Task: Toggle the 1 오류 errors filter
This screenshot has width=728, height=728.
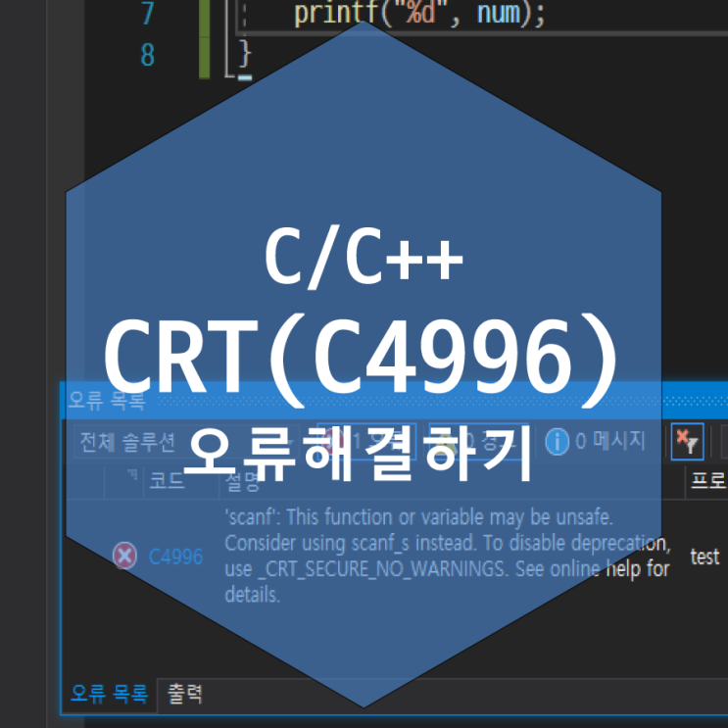Action: pyautogui.click(x=365, y=441)
